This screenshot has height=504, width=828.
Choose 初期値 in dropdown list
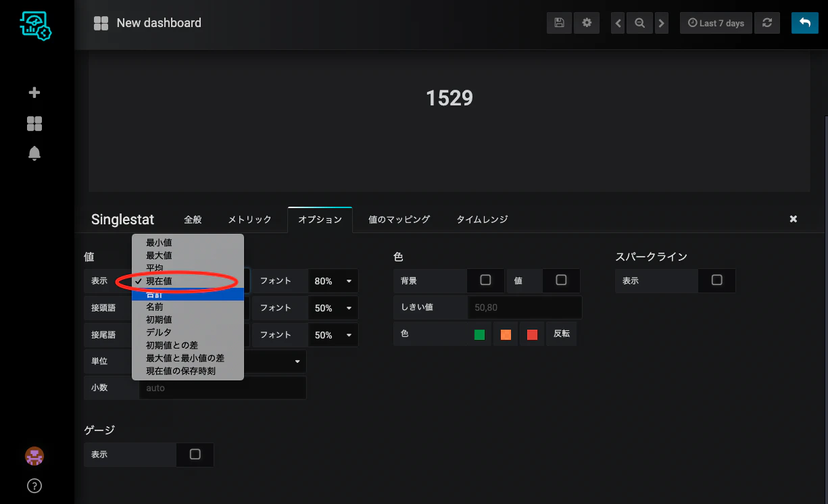(188, 320)
